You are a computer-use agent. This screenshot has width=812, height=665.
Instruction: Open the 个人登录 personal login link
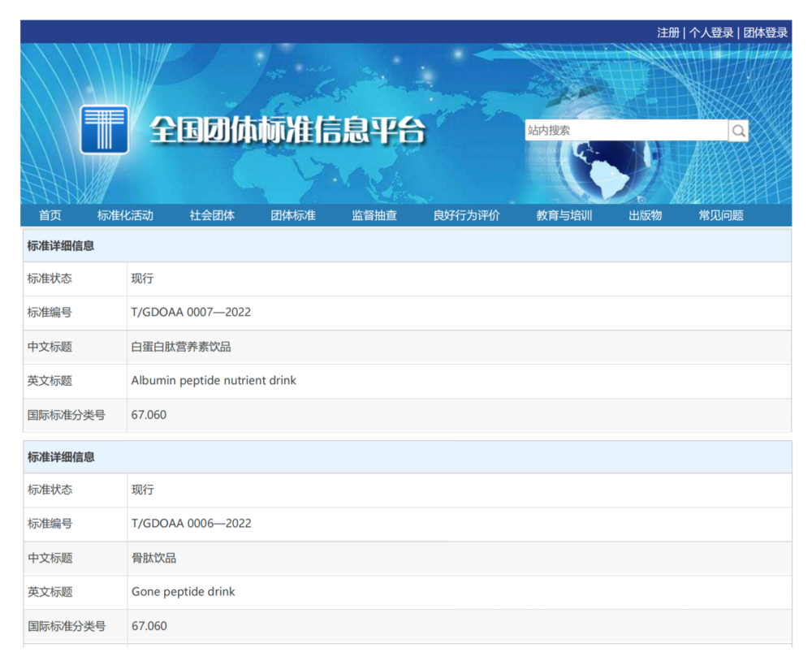(711, 32)
